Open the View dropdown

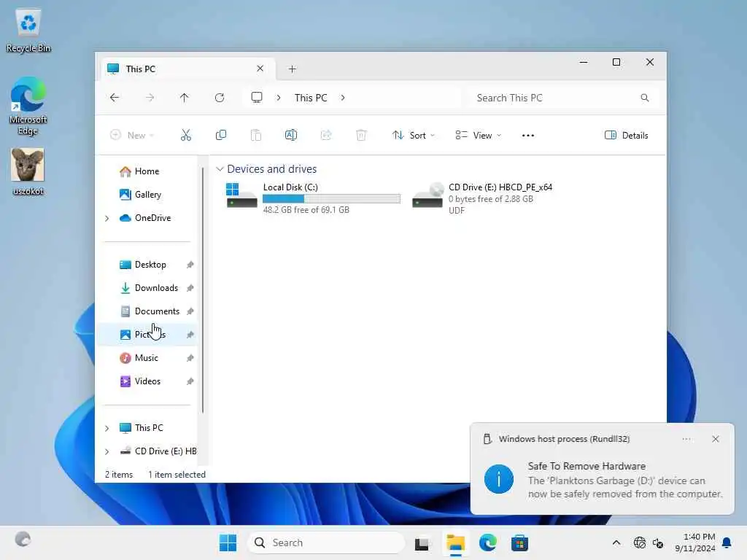[479, 135]
